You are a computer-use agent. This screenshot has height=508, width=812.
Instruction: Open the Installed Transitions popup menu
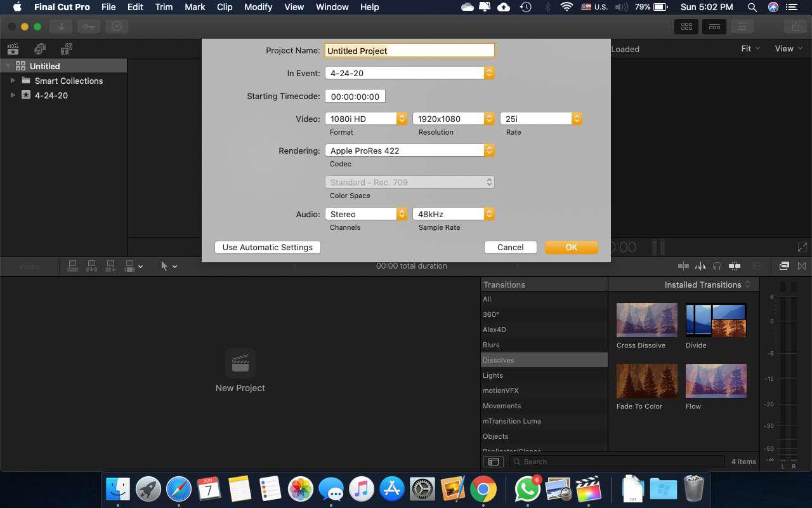(707, 284)
